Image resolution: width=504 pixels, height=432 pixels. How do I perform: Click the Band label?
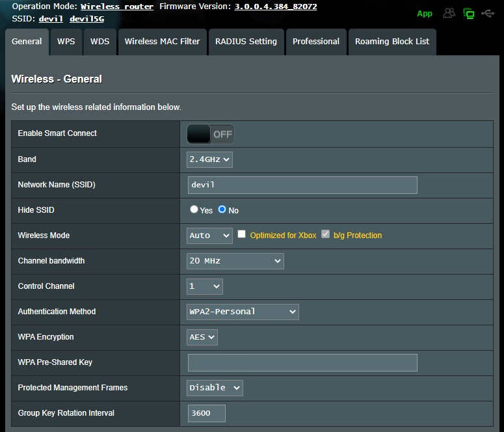coord(27,159)
